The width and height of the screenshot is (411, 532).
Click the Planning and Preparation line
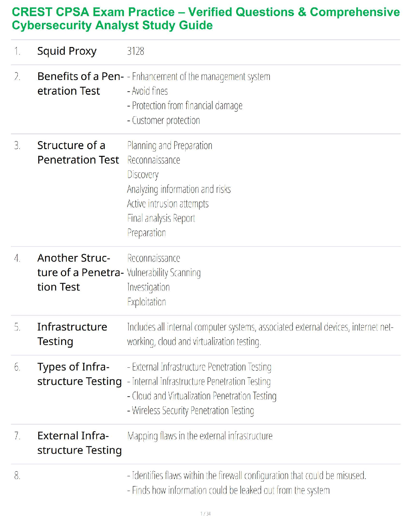(x=170, y=146)
